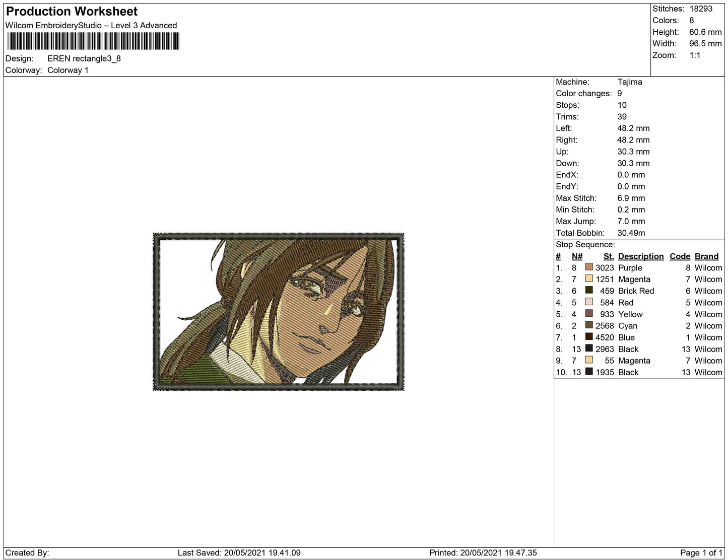
Task: Click the "Created By:" footer label
Action: pyautogui.click(x=27, y=552)
